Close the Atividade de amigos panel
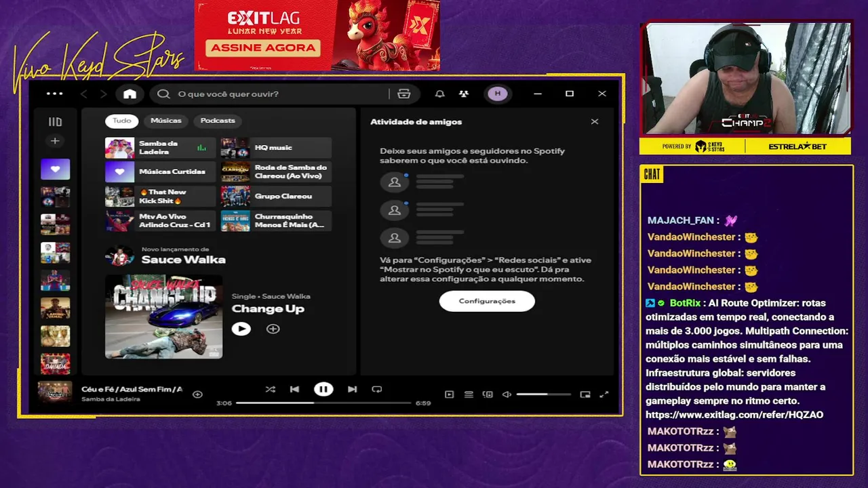Image resolution: width=868 pixels, height=488 pixels. coord(595,122)
